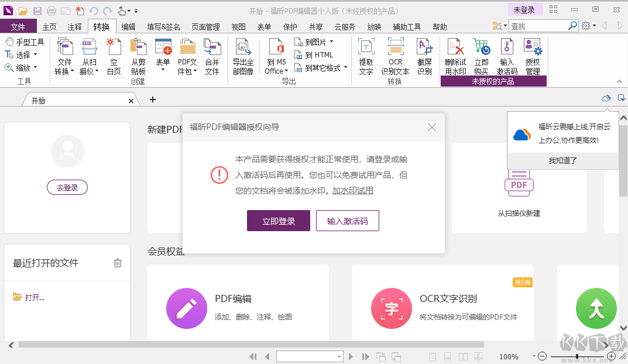Select the 提取文字 tool

pyautogui.click(x=365, y=56)
